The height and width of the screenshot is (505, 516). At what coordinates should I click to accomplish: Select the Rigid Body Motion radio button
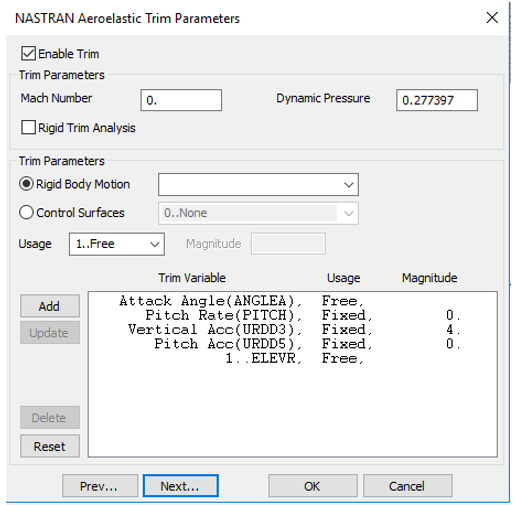(x=26, y=184)
